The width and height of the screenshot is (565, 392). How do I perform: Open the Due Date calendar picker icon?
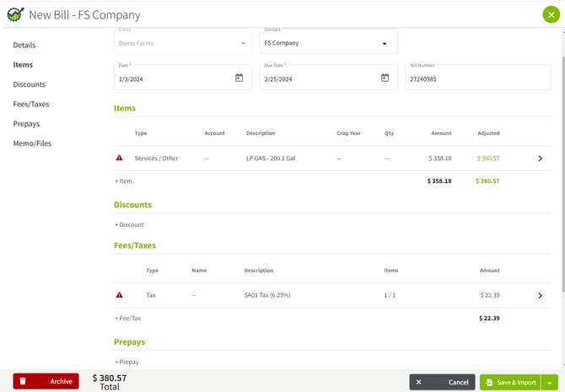point(385,78)
